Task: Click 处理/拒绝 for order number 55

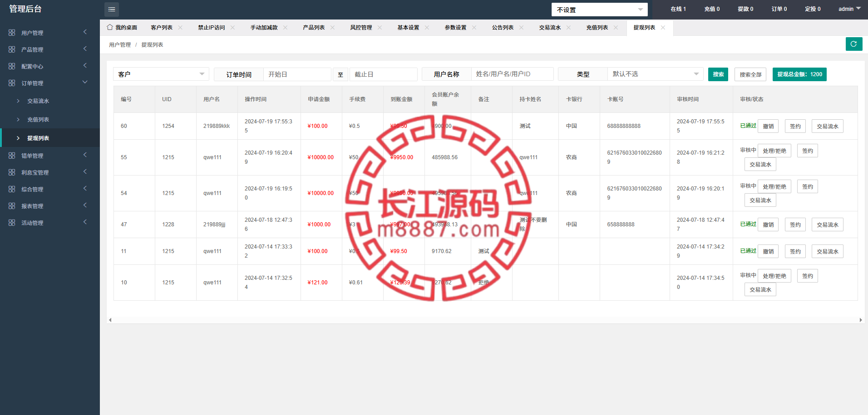Action: tap(774, 151)
